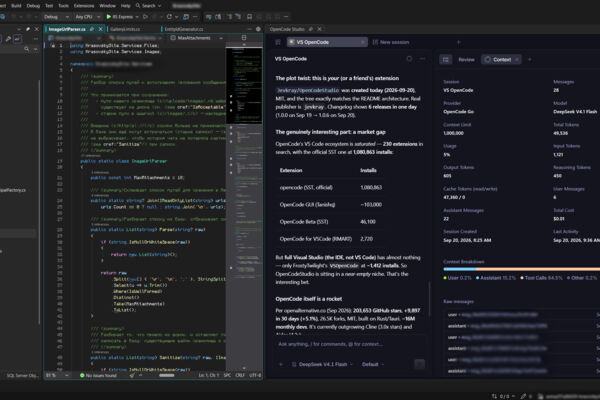Start without debugging using the outlined play icon

[x=145, y=17]
